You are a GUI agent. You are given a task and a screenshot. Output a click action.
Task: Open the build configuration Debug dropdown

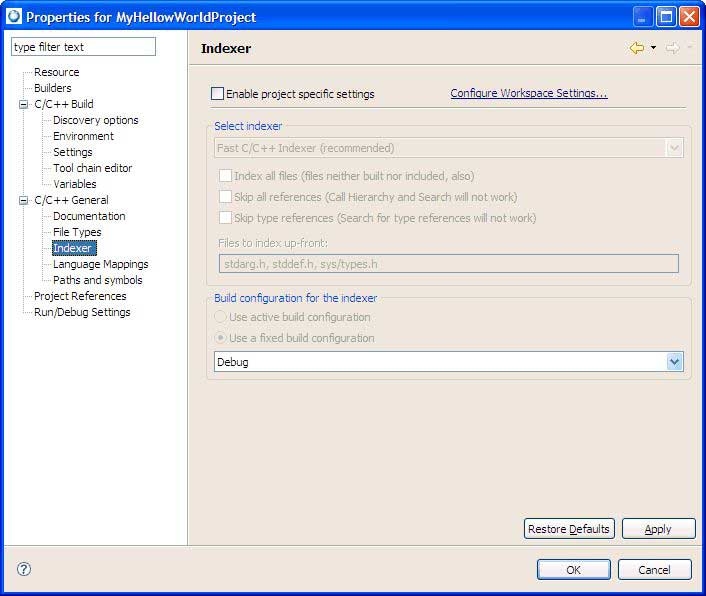(674, 362)
